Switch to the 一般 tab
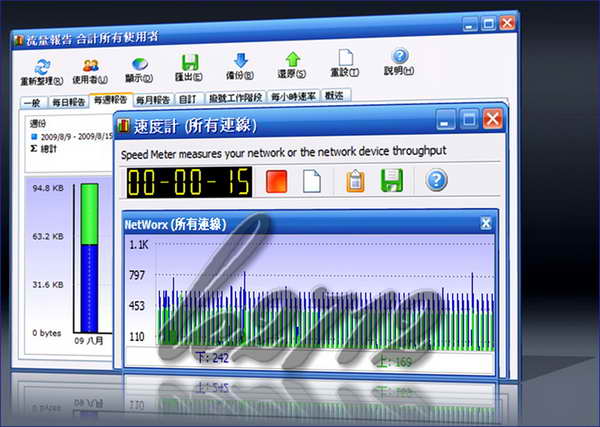600x427 pixels. 31,100
